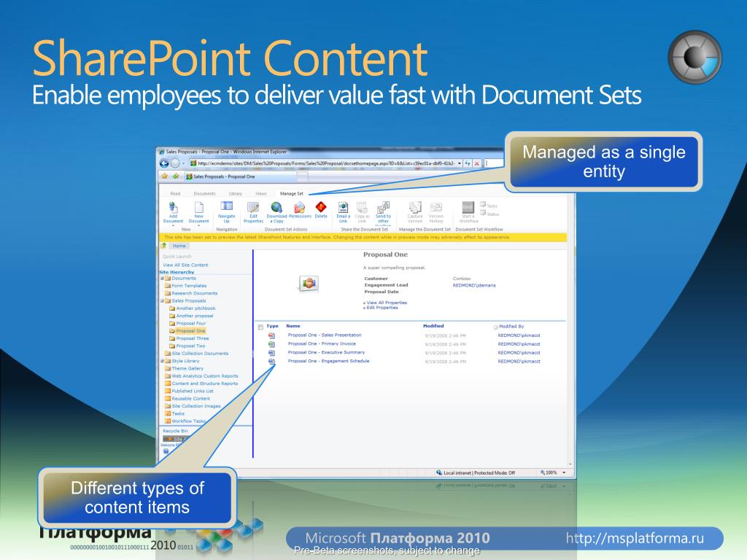Open the zoom level dropdown arrow
Screen dimensions: 747x560
tap(564, 472)
